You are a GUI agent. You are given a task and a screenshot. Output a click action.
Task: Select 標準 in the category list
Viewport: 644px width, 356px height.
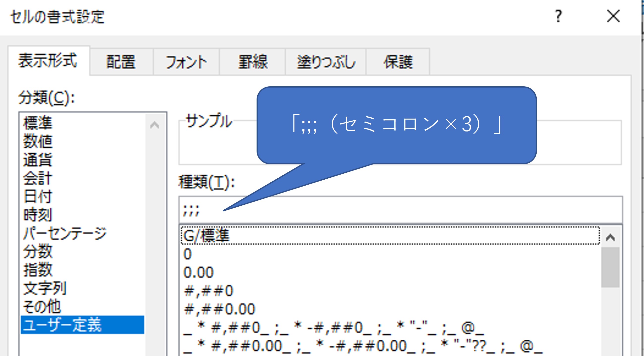(83, 123)
